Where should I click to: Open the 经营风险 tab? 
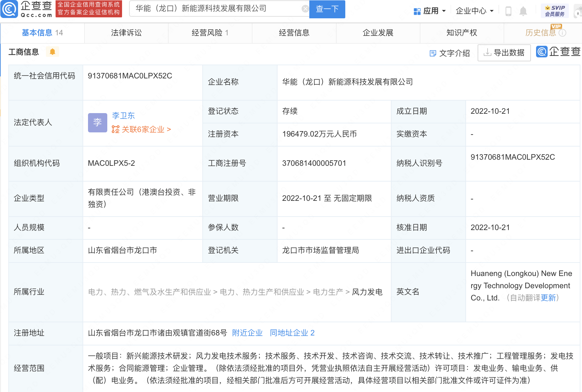[x=210, y=33]
